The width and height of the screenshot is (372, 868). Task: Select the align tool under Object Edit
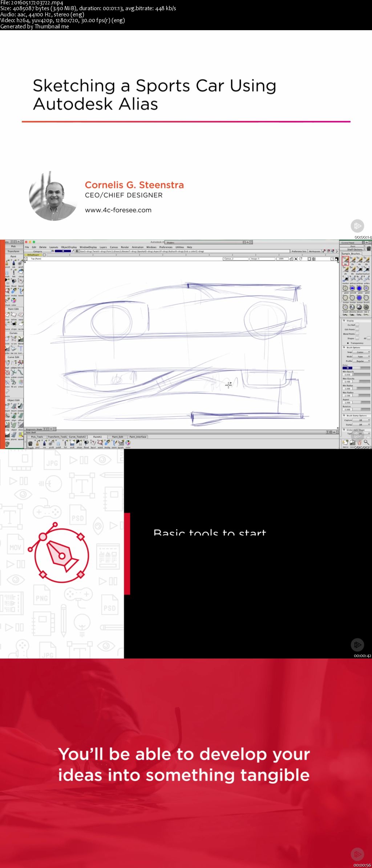14,416
